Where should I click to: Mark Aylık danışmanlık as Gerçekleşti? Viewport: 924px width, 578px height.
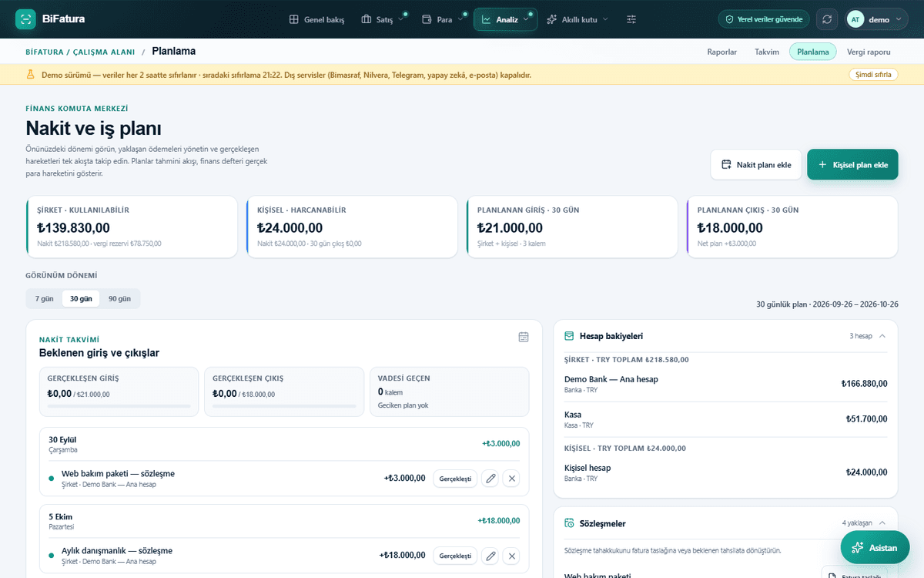[x=455, y=556]
